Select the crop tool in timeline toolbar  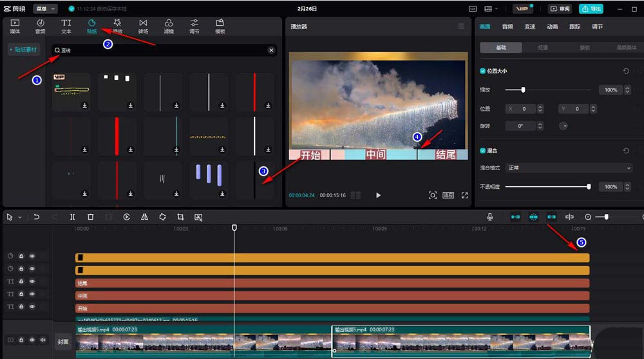coord(180,217)
